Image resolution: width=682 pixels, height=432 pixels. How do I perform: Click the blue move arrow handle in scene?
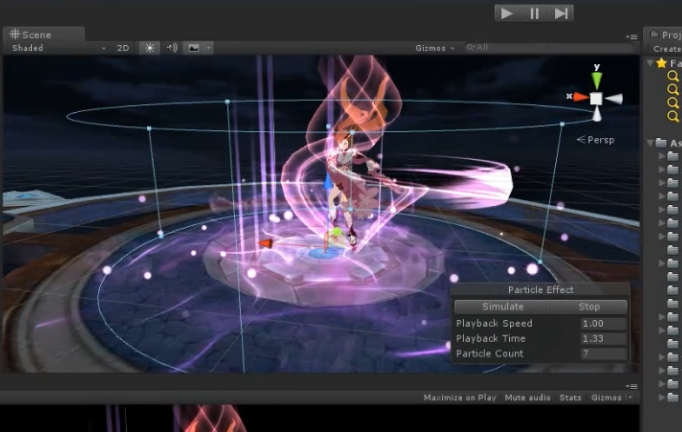[x=328, y=181]
